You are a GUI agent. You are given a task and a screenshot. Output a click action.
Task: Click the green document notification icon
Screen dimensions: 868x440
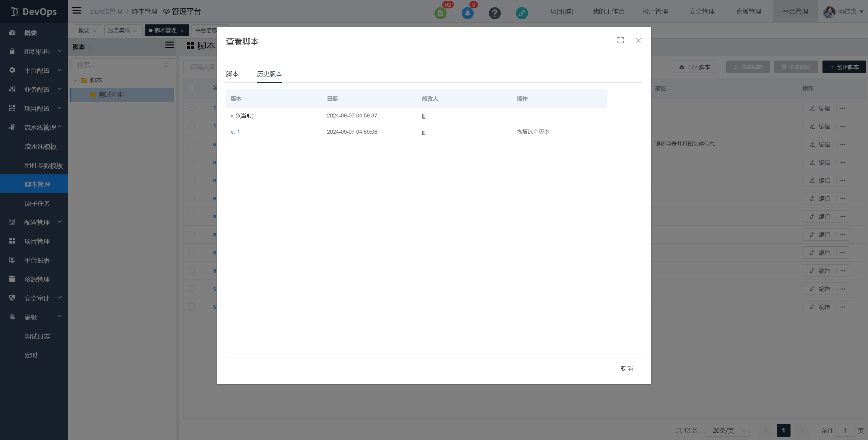tap(440, 13)
